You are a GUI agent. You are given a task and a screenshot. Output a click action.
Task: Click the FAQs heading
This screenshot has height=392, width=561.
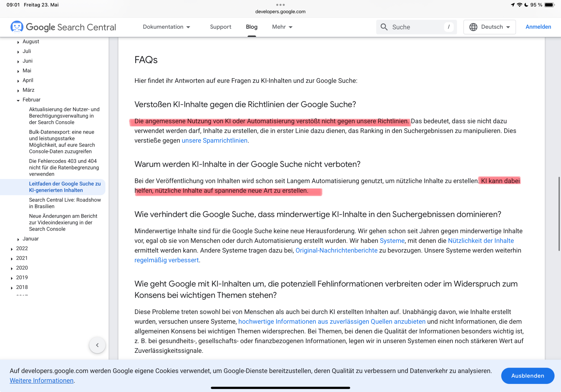point(146,60)
